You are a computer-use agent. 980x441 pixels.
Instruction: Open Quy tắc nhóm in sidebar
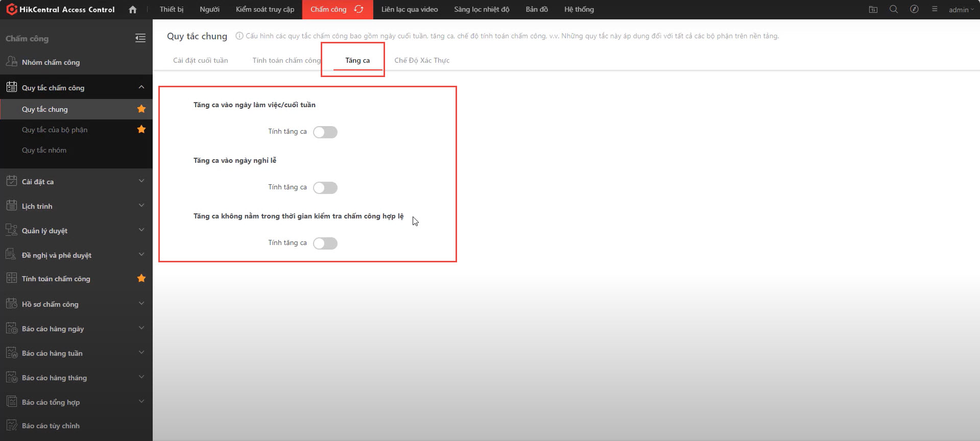[x=44, y=150]
